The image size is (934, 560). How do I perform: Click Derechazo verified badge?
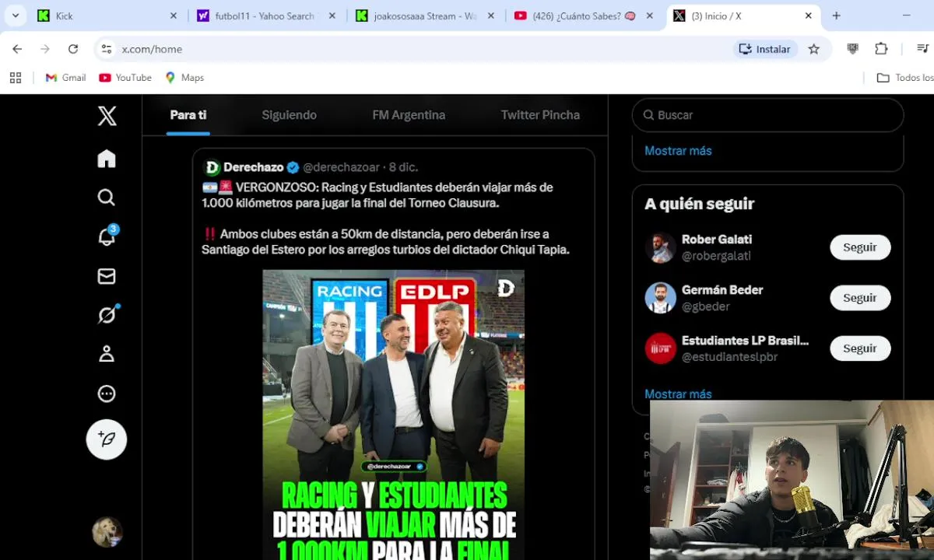[x=293, y=167]
